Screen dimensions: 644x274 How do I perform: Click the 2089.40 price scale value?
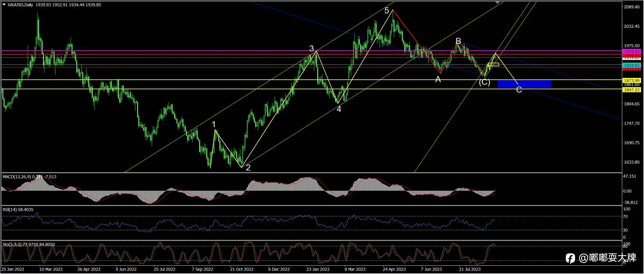[631, 7]
